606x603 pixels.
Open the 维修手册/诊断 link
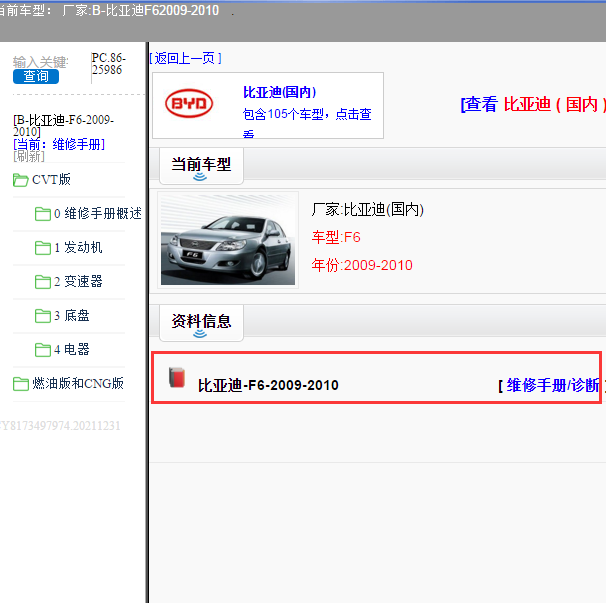[553, 385]
